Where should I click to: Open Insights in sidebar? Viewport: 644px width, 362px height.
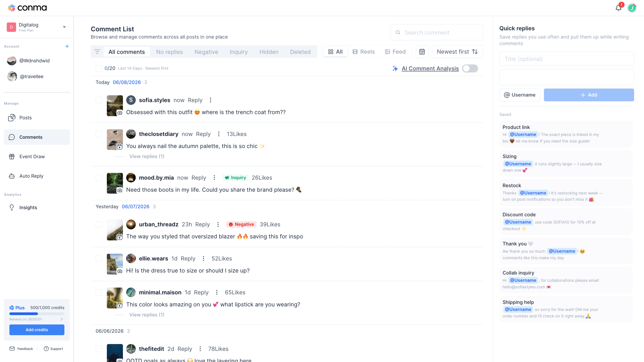pyautogui.click(x=37, y=208)
